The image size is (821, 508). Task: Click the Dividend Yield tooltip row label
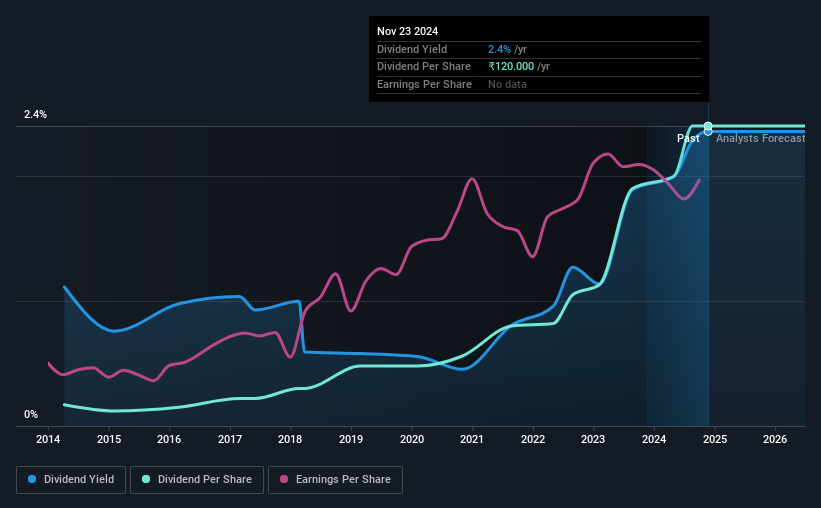[412, 49]
